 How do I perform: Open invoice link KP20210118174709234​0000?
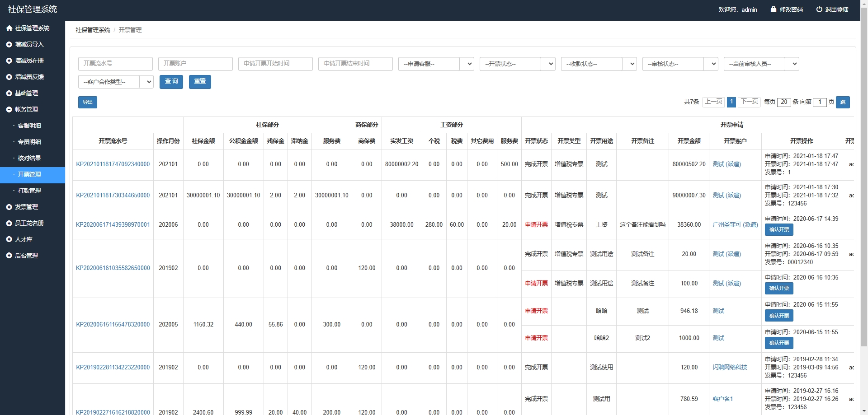pos(113,164)
